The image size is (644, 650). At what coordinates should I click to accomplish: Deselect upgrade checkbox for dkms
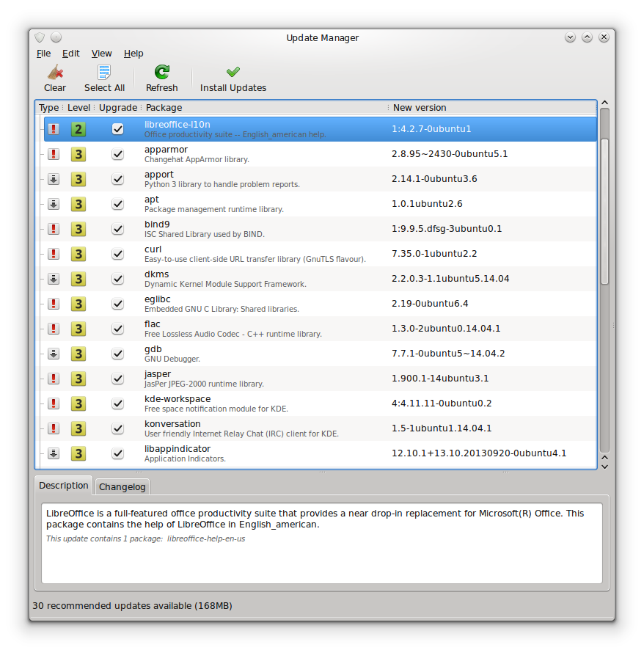(x=117, y=279)
